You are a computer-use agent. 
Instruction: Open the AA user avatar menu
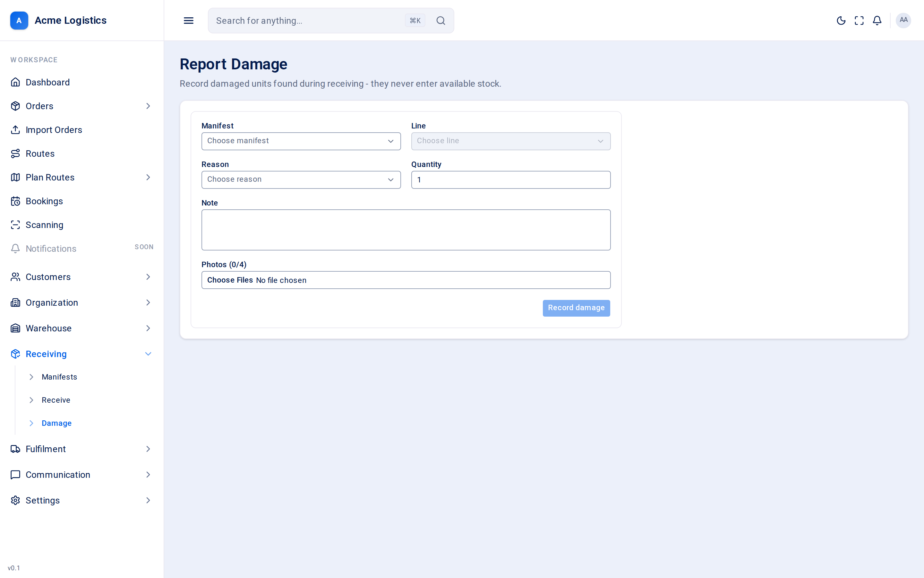click(x=903, y=20)
